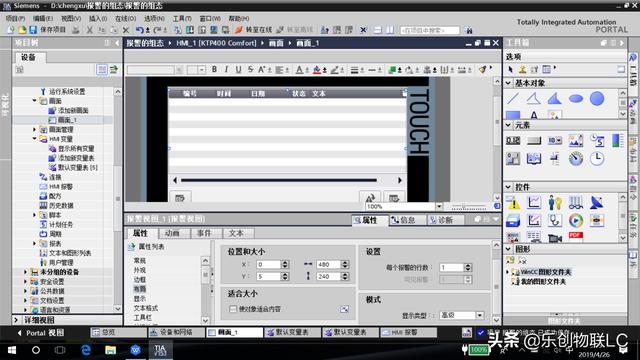This screenshot has height=360, width=640.
Task: Select the Media player control
Action: click(x=576, y=220)
